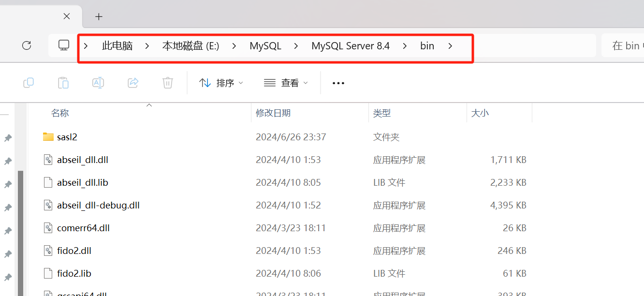
Task: Click the share icon in toolbar
Action: 133,83
